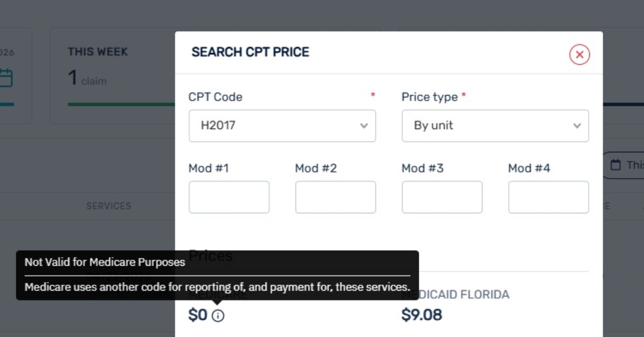
Task: Click the Mod #4 input box
Action: [x=548, y=197]
